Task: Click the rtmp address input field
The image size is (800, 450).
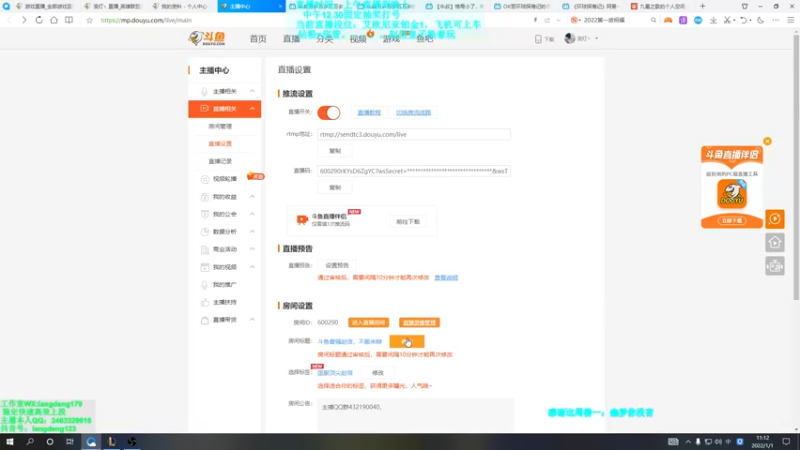Action: tap(414, 135)
